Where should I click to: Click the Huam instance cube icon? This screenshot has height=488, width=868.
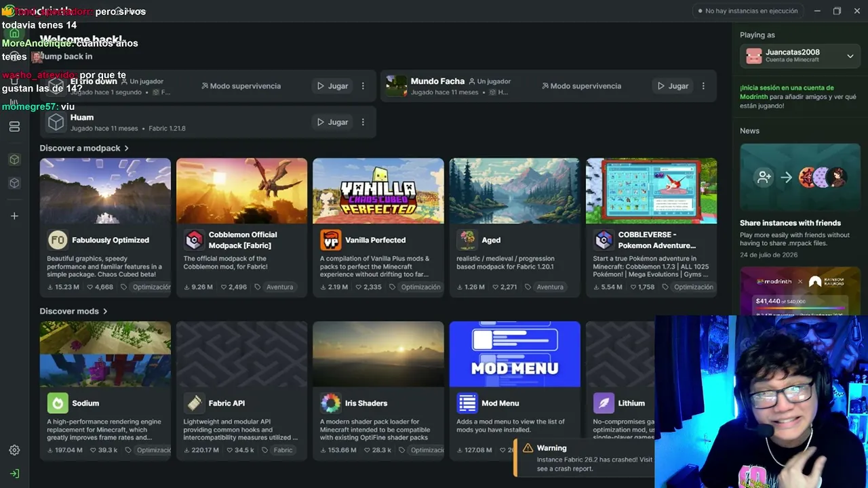pos(56,122)
